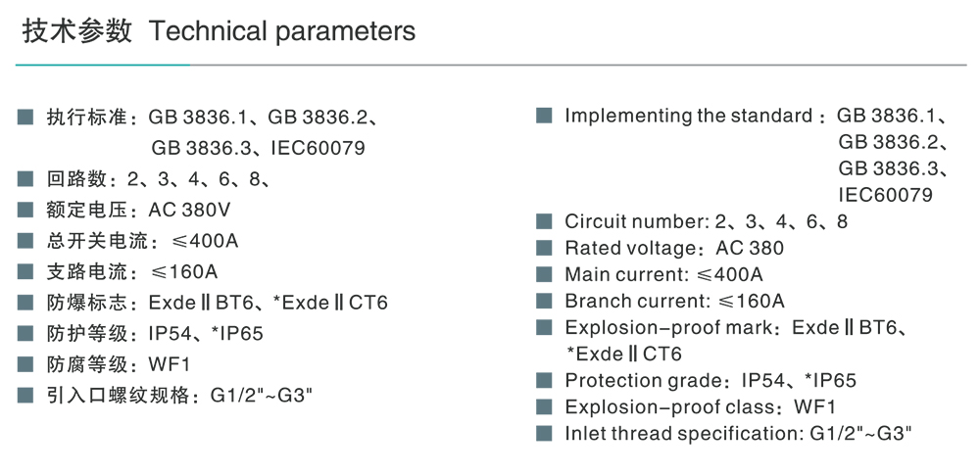980x474 pixels.
Task: Click the "Branch current: ≤160A" entry
Action: pyautogui.click(x=674, y=301)
